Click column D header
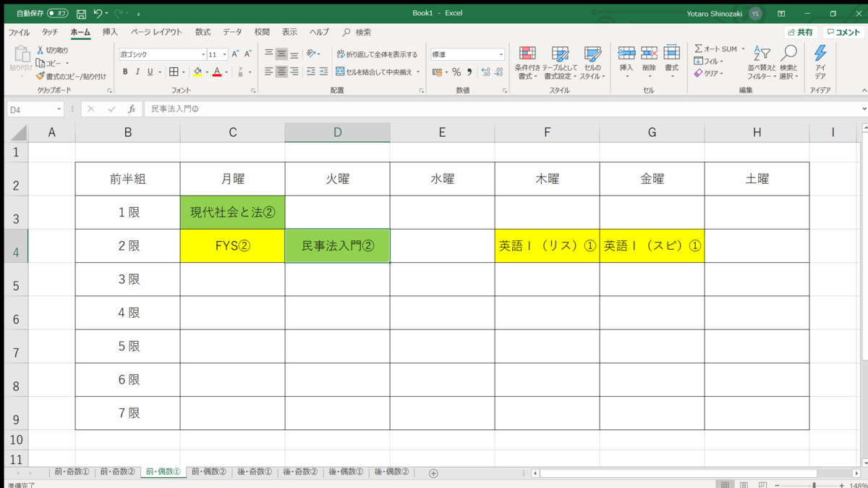Image resolution: width=868 pixels, height=488 pixels. pos(337,132)
